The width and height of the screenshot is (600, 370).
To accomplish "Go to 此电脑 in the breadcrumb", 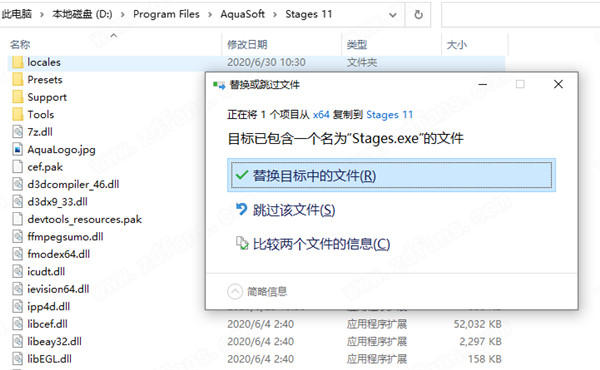I will (x=17, y=15).
